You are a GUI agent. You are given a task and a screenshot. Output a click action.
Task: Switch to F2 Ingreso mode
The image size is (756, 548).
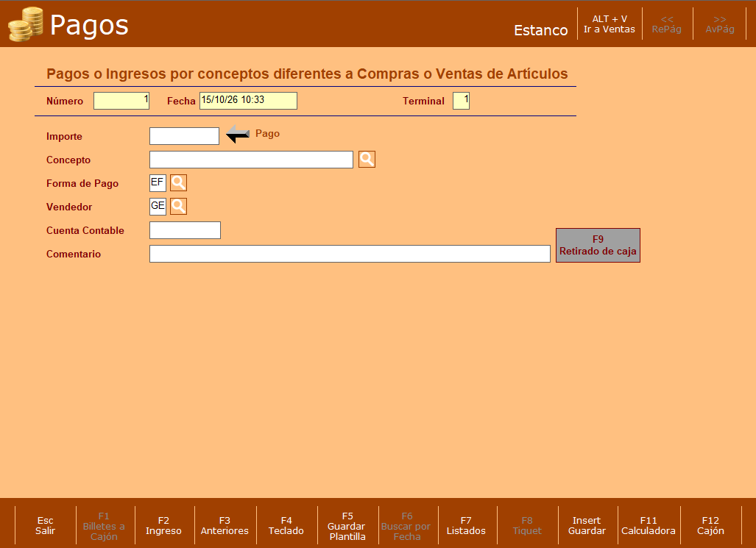tap(164, 525)
